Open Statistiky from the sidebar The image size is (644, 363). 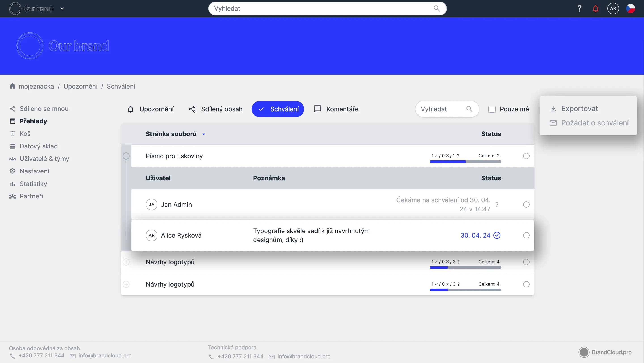tap(33, 184)
